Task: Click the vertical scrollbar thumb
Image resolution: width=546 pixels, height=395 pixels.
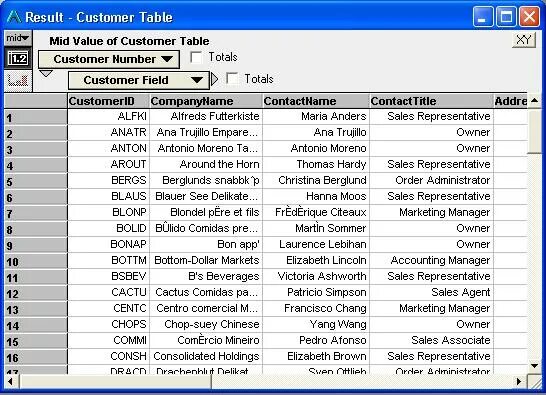Action: [535, 131]
